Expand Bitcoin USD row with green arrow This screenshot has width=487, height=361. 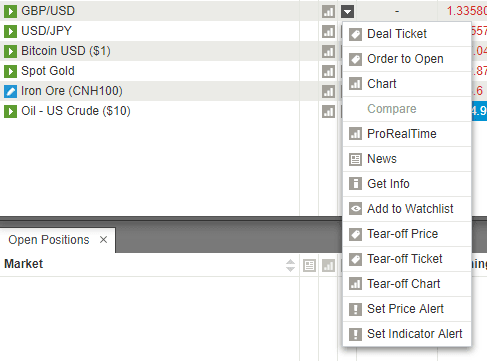[10, 51]
